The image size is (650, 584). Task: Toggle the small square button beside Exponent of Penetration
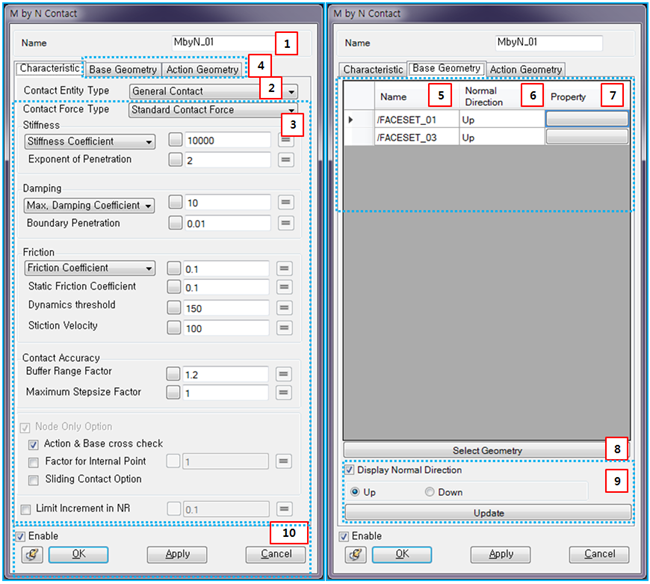175,160
